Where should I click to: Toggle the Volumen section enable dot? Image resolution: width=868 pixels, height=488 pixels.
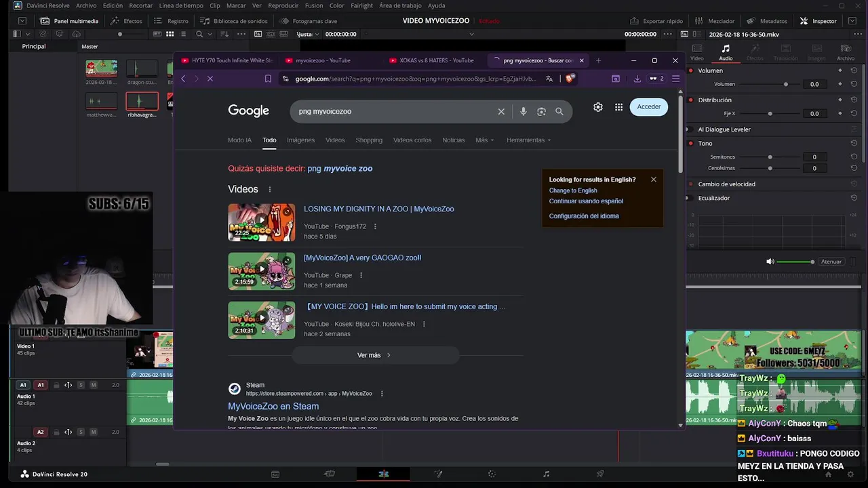click(x=691, y=70)
